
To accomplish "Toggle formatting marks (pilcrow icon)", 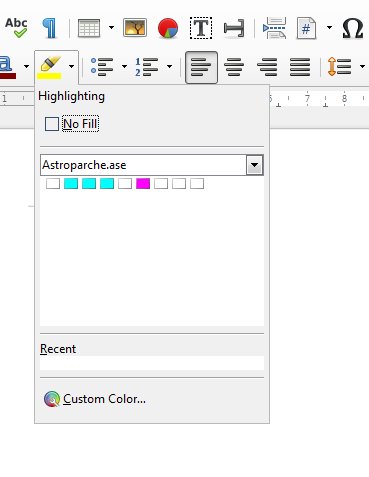I will 49,28.
